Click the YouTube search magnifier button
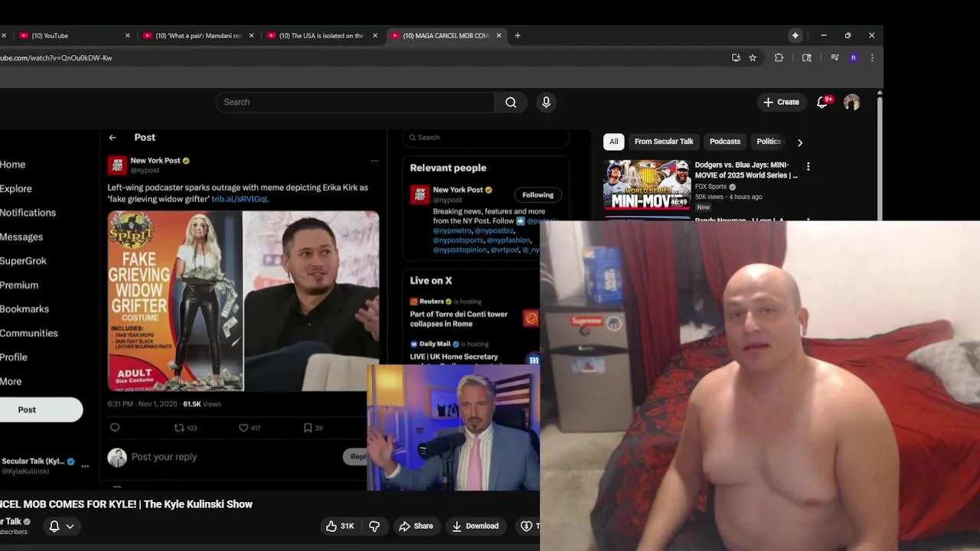 coord(511,102)
